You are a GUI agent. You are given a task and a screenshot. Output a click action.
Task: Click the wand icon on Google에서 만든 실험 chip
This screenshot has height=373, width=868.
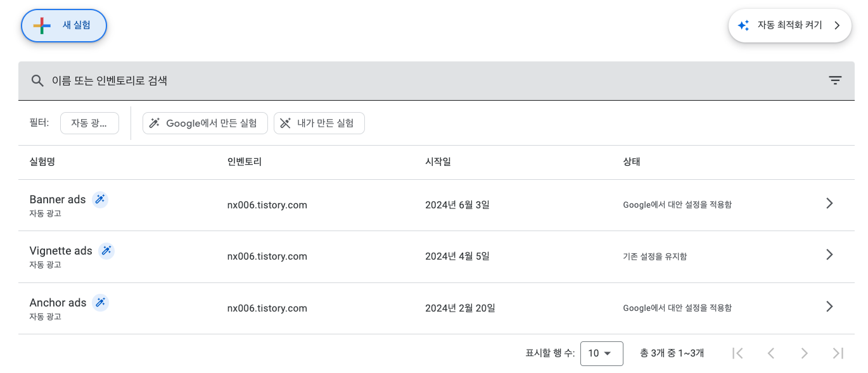pos(154,123)
